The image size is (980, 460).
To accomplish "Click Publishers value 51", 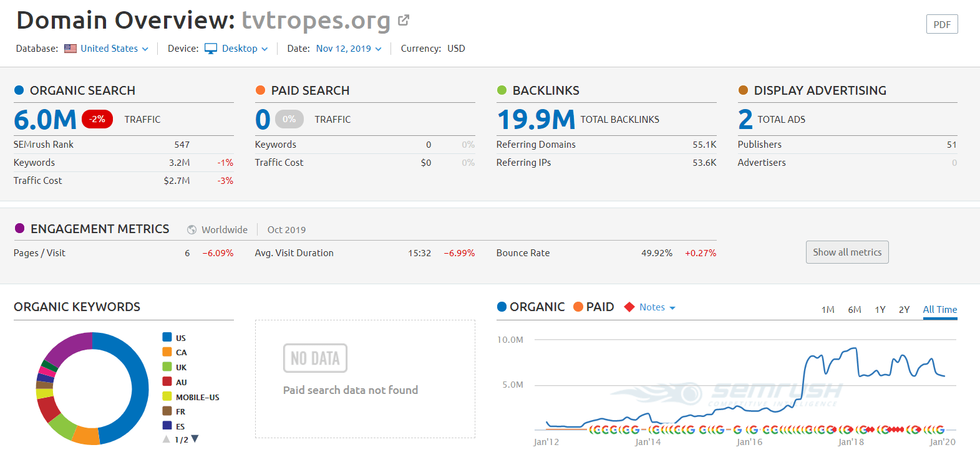I will [x=951, y=145].
